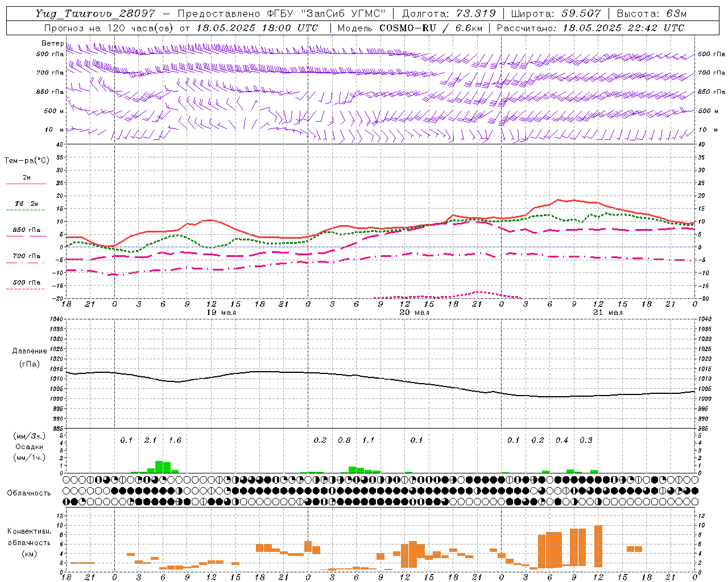Click the 500 гПа legend in temperature panel
This screenshot has height=582, width=728.
pyautogui.click(x=26, y=282)
